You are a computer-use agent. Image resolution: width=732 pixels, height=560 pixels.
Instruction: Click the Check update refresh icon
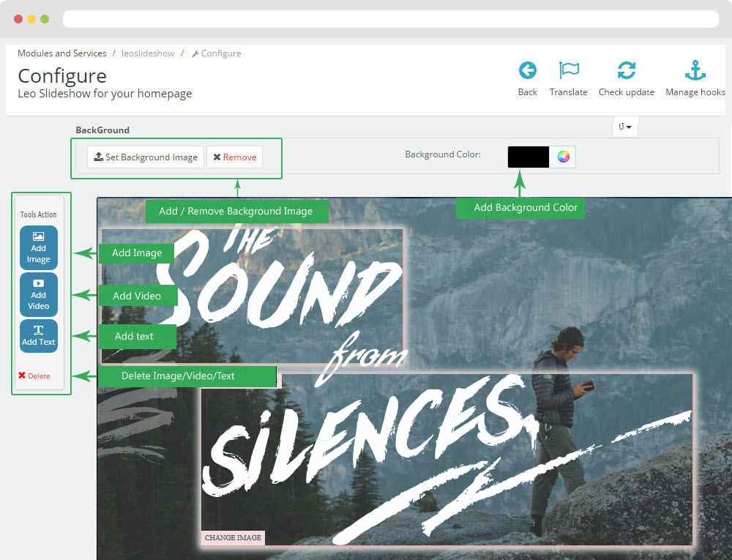627,71
